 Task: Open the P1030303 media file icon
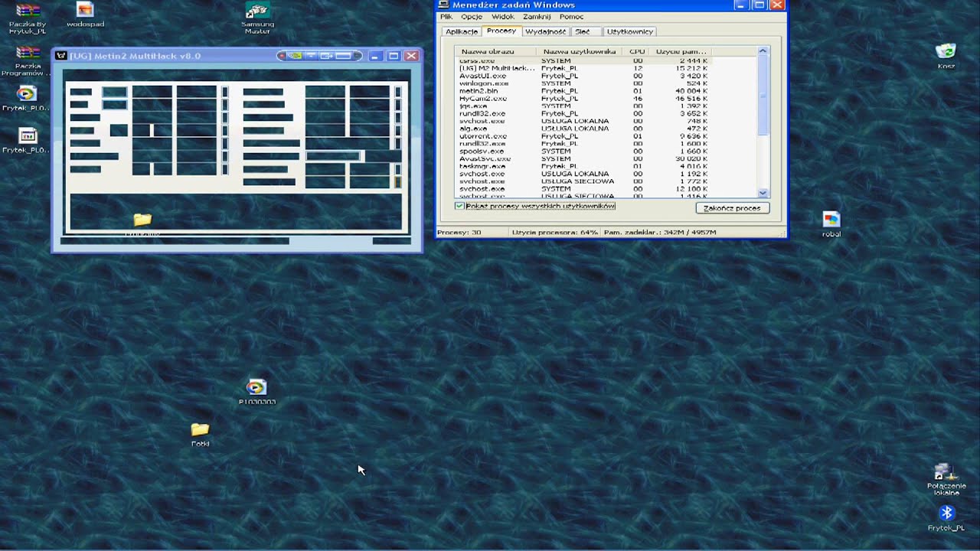pyautogui.click(x=256, y=392)
